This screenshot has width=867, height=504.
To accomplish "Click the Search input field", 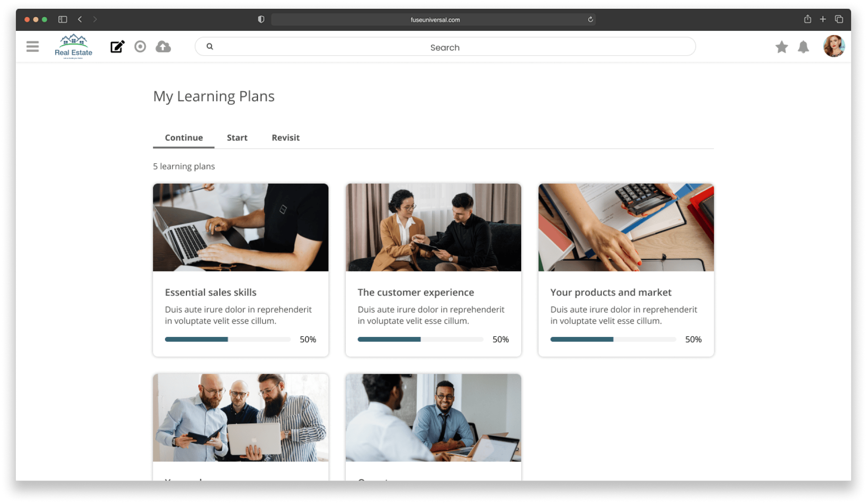I will coord(445,46).
